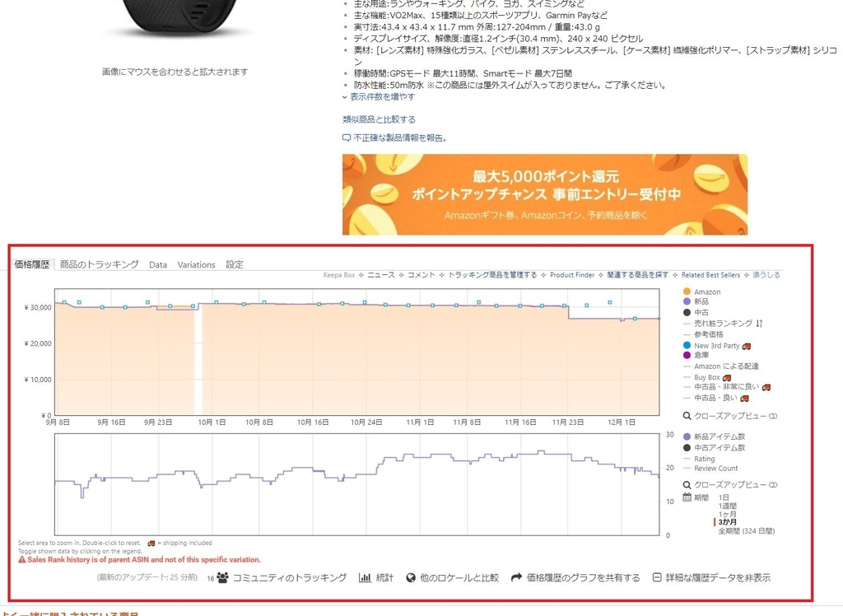Open the Product Finder link
This screenshot has height=616, width=843.
click(572, 275)
